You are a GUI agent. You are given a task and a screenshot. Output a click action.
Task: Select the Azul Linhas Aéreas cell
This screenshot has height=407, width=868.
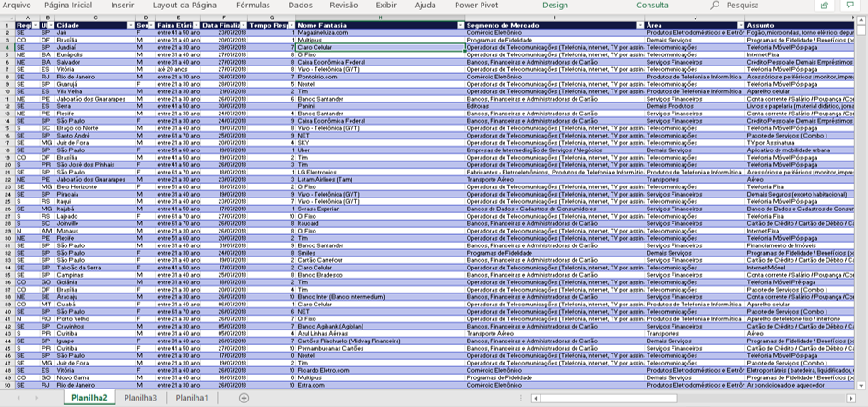(x=380, y=333)
